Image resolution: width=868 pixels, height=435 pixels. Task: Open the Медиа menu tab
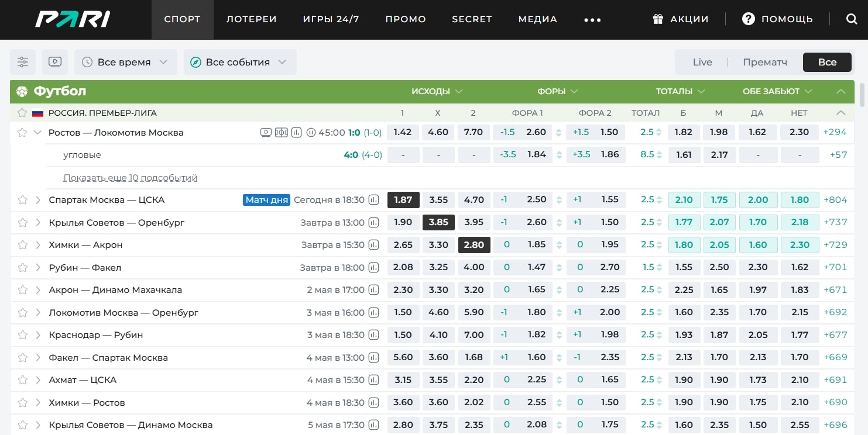coord(538,19)
